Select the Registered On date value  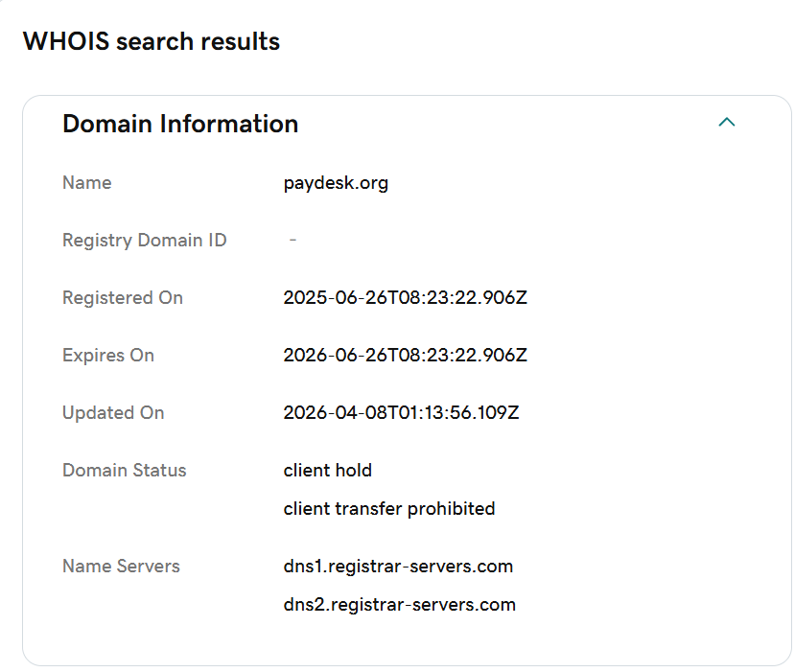coord(405,297)
